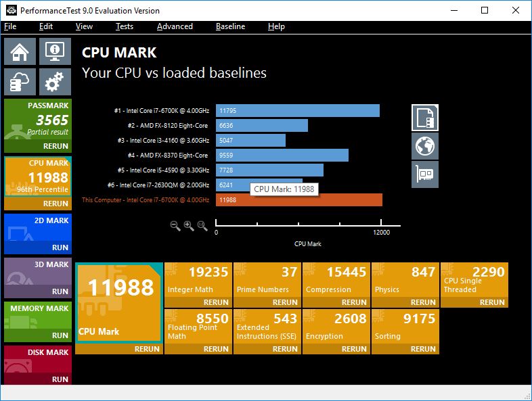This screenshot has width=532, height=401.
Task: Select the PassMark 3565 score tile
Action: [38, 119]
